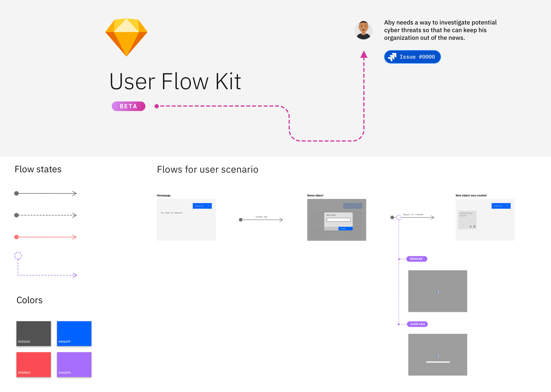Screen dimensions: 551x392
Task: Click the BETA badge
Action: tap(128, 106)
